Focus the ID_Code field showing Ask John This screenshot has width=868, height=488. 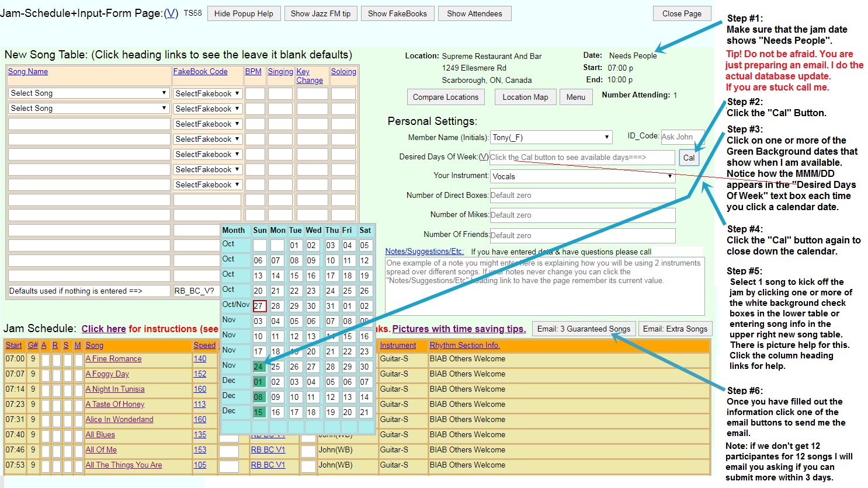point(683,137)
